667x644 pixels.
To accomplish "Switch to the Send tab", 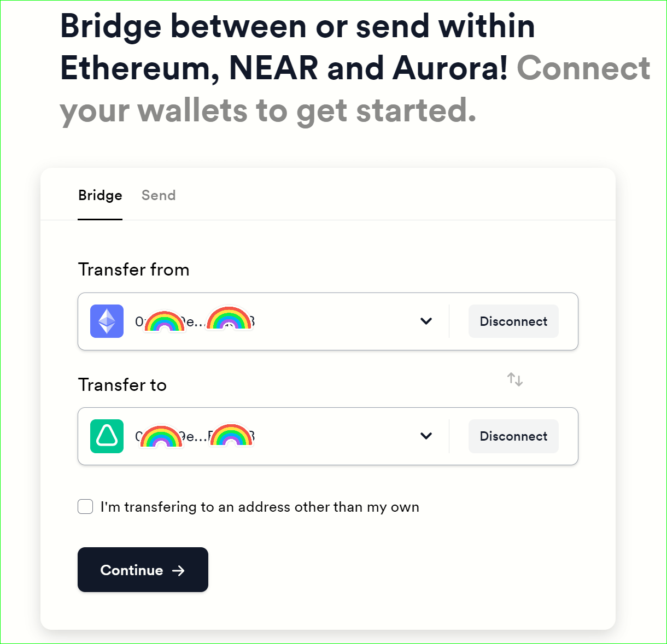I will [x=159, y=196].
